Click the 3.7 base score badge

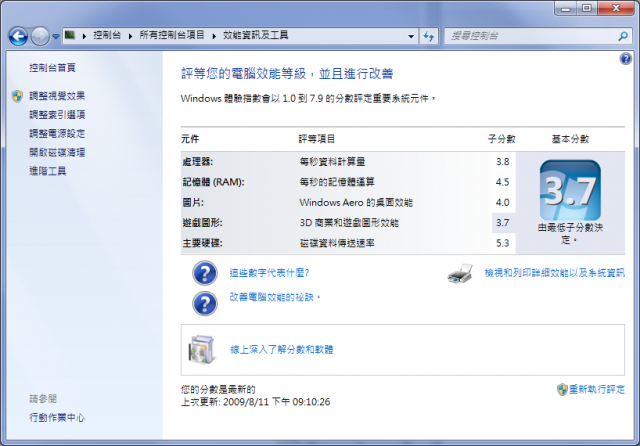[570, 190]
